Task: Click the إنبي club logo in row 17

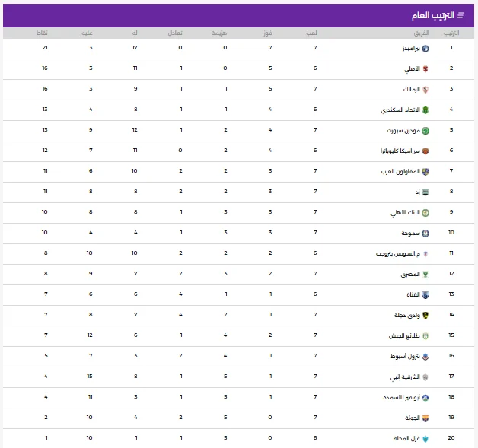Action: [x=425, y=377]
